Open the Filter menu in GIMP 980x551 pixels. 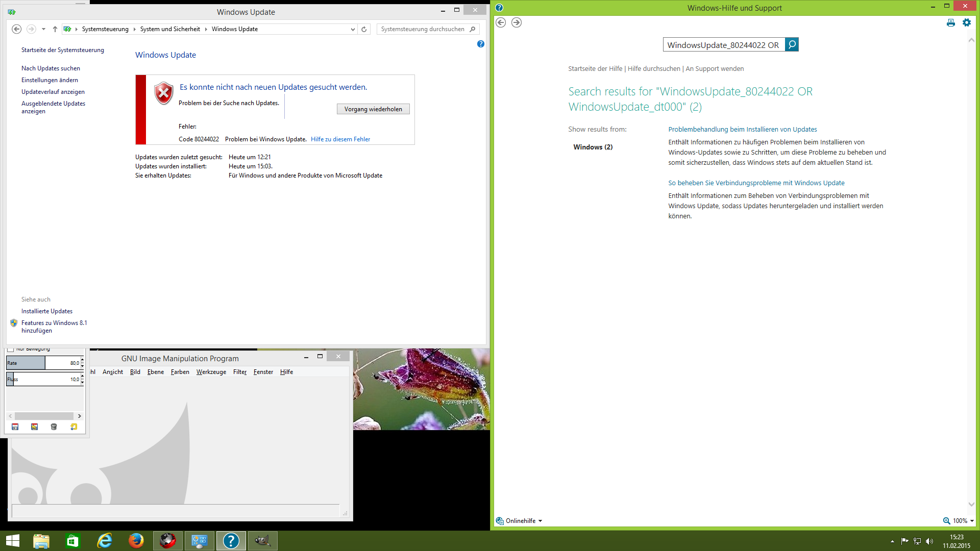pyautogui.click(x=239, y=372)
